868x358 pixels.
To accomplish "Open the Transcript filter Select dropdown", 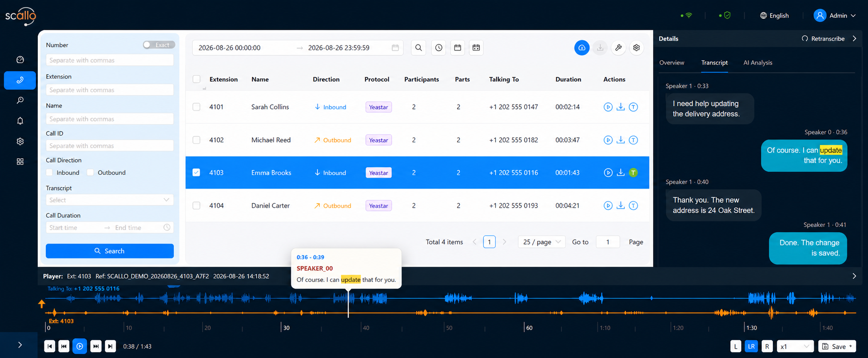I will 110,200.
